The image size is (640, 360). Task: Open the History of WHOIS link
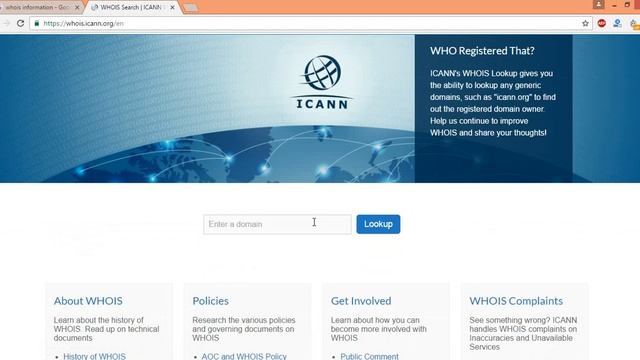coord(94,356)
